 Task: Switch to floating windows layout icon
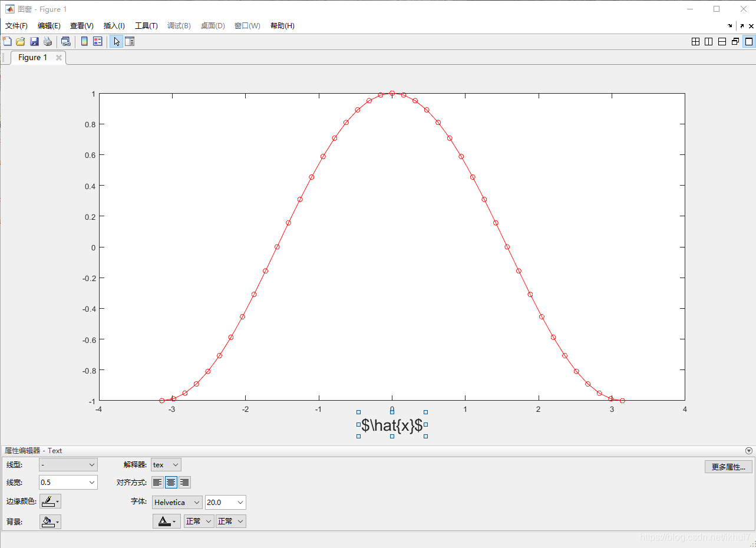click(735, 41)
